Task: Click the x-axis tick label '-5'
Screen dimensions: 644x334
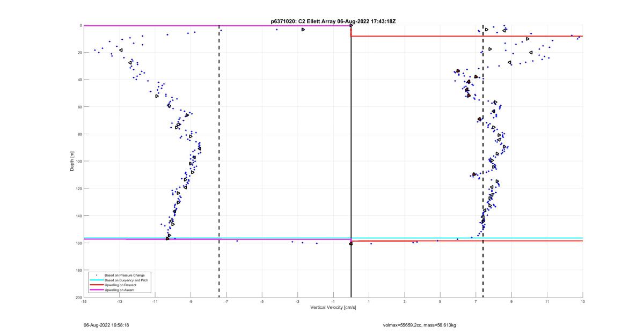Action: [x=262, y=302]
